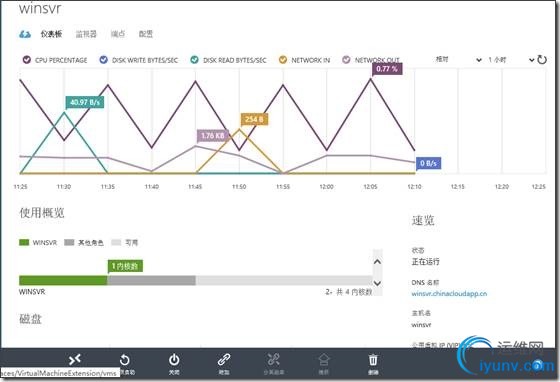Click the green WINSVR usage bar segment
This screenshot has height=382, width=560.
point(63,280)
